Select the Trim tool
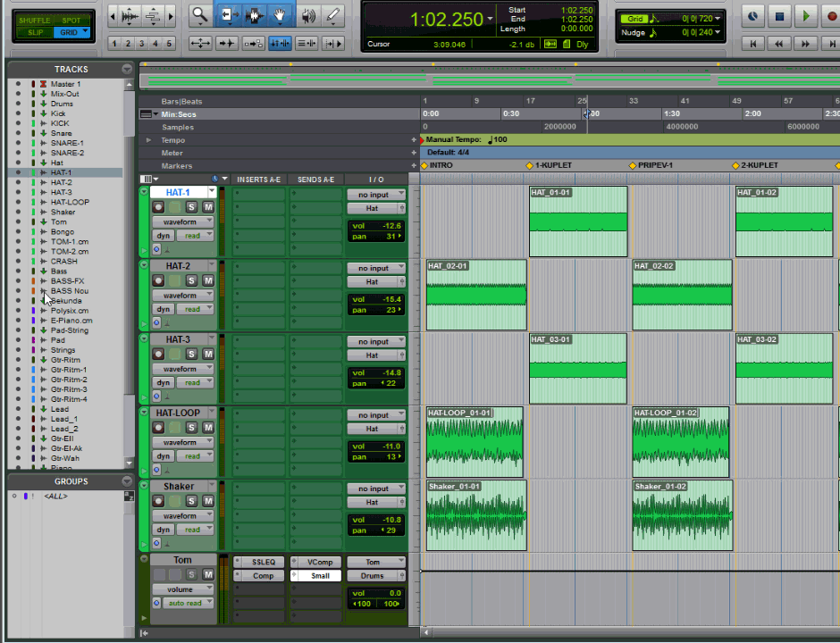Image resolution: width=840 pixels, height=643 pixels. tap(229, 15)
